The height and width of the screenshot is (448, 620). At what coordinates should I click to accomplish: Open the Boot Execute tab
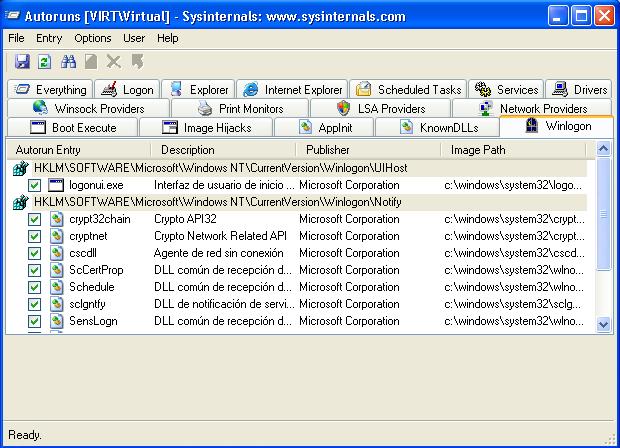(x=73, y=127)
